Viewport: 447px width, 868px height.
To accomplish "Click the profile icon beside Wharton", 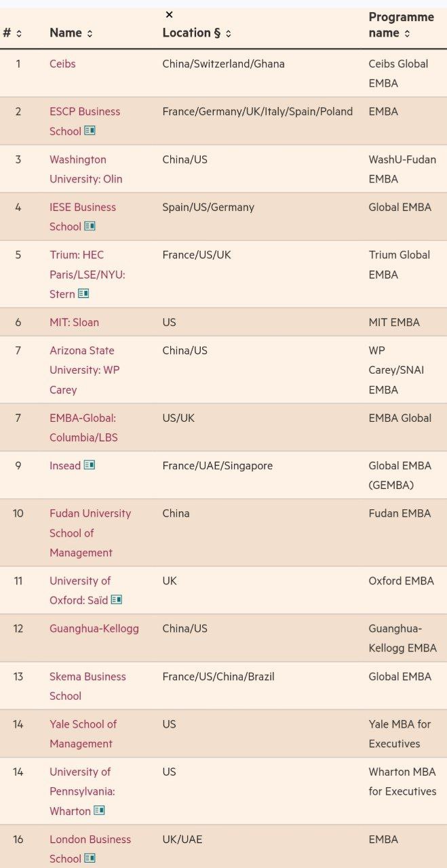I will tap(99, 810).
